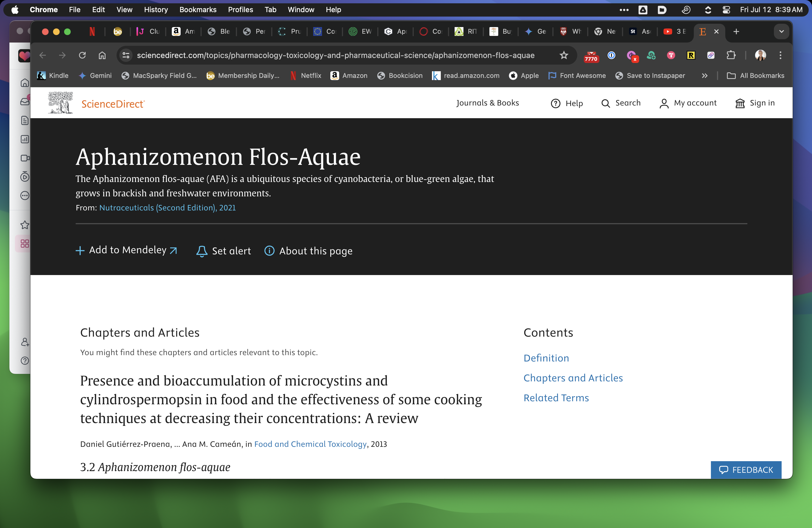The height and width of the screenshot is (528, 812).
Task: Click the Search magnifier icon on ScienceDirect
Action: coord(606,103)
